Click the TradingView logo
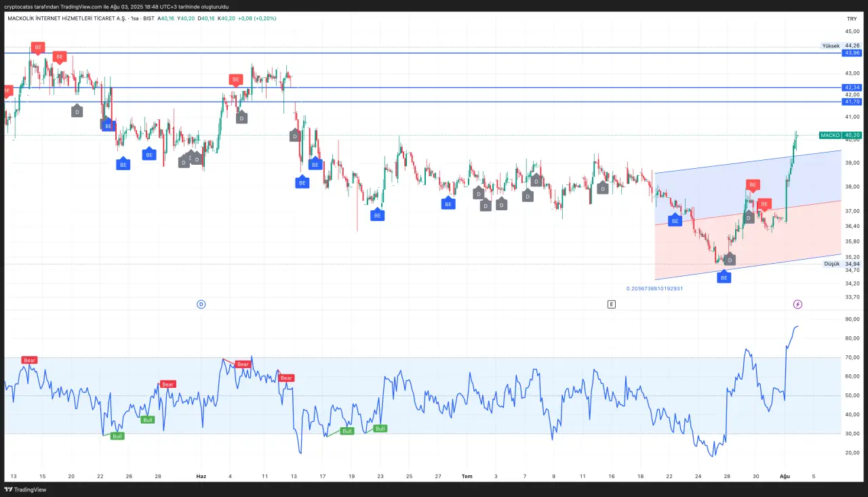 point(26,489)
